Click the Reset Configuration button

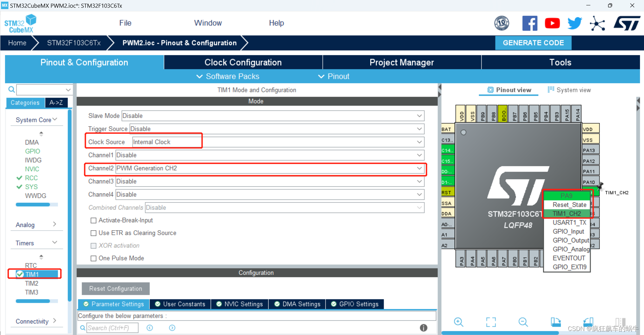click(116, 289)
